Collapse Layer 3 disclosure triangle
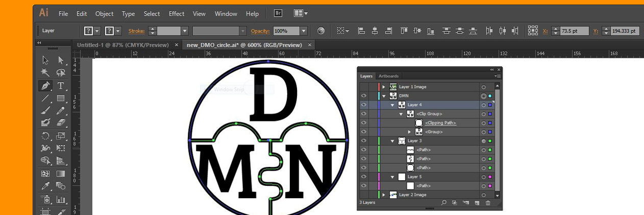 coord(392,140)
